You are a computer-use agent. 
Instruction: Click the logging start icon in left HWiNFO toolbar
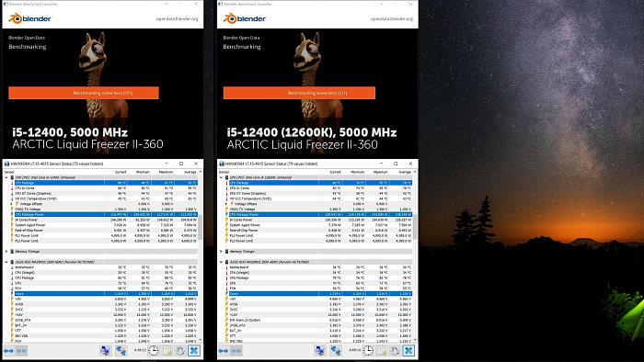[167, 351]
